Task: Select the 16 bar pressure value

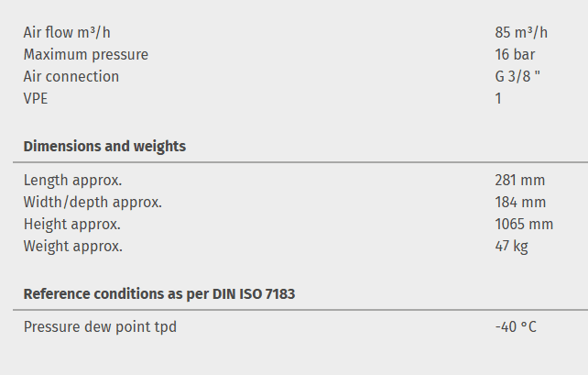Action: point(515,55)
